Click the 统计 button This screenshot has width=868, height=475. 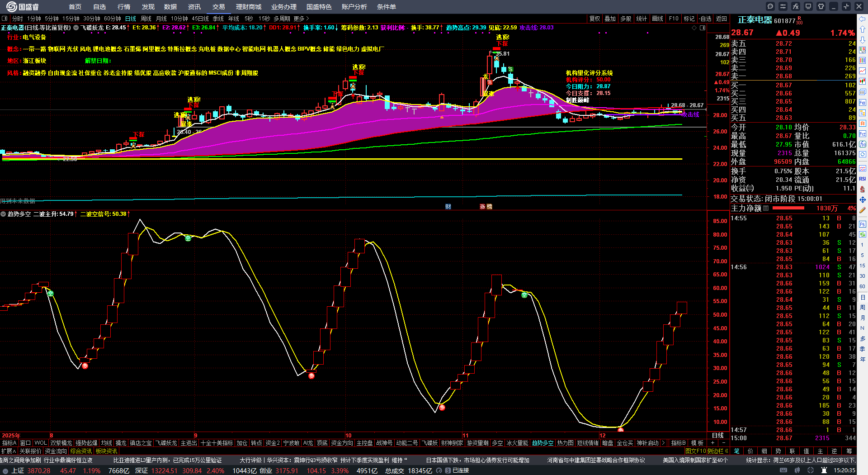pos(642,19)
